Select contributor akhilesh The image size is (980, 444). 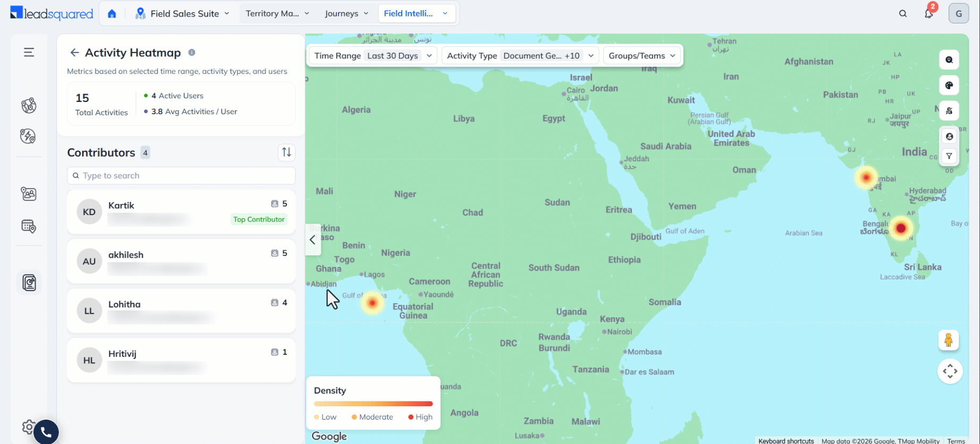coord(181,261)
